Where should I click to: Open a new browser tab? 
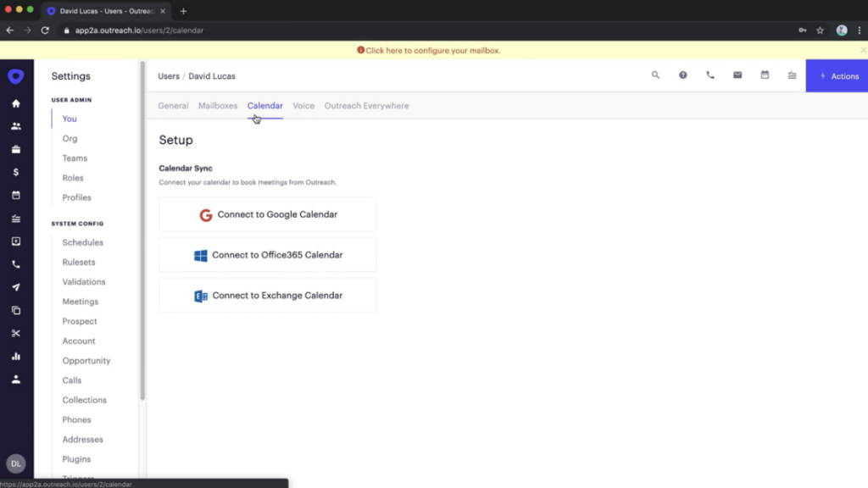coord(183,11)
